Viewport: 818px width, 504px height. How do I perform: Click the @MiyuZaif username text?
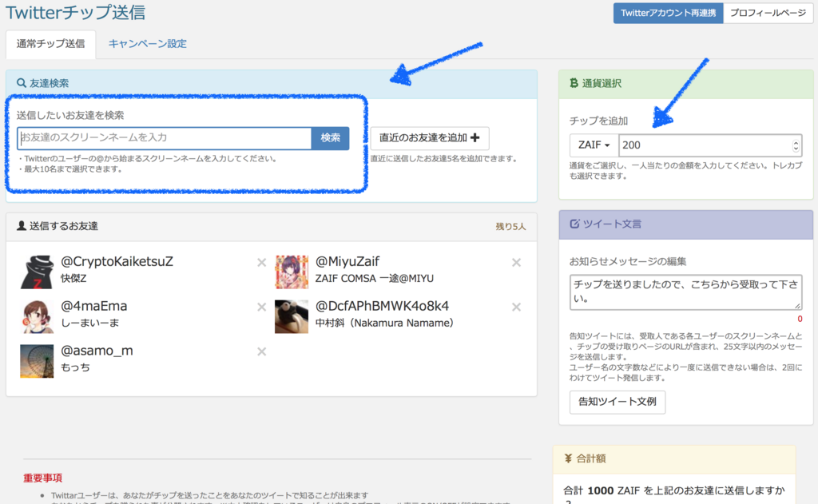pos(347,261)
